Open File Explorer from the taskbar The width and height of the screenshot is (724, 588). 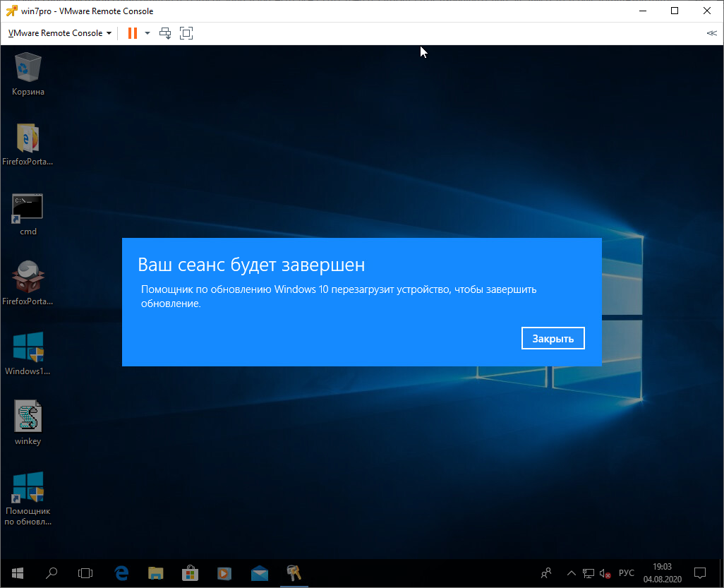(x=156, y=573)
